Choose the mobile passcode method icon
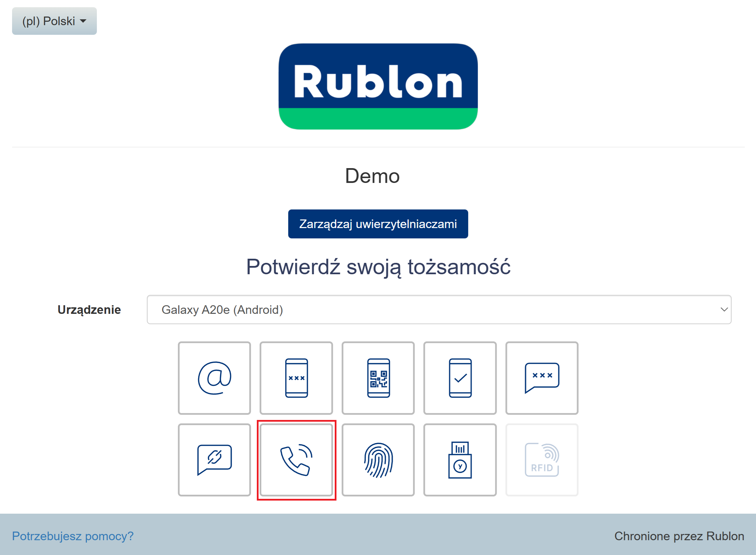756x555 pixels. click(296, 378)
